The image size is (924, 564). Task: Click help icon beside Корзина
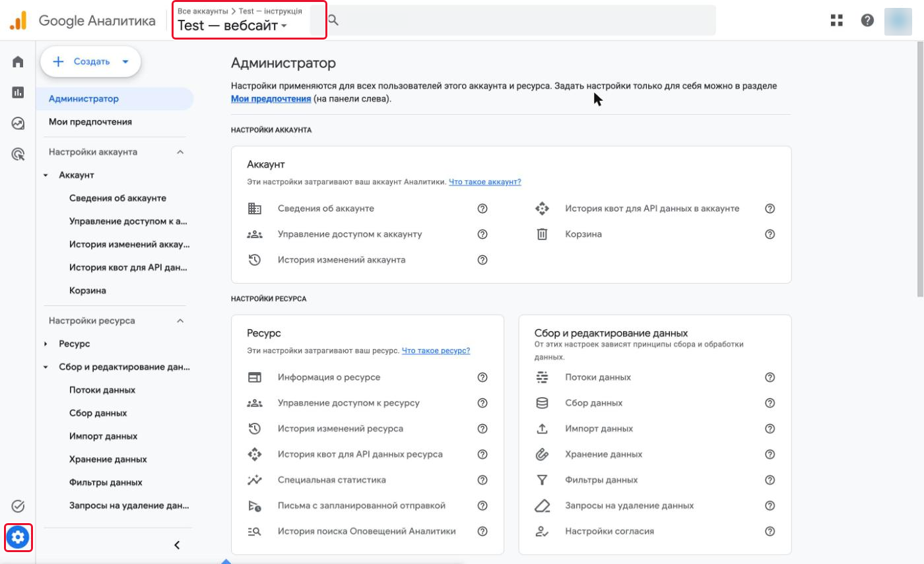point(770,234)
